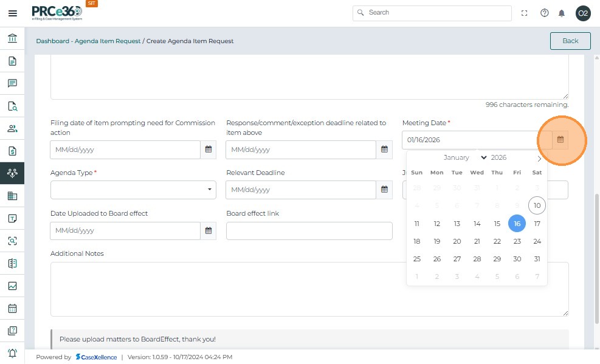Viewport: 600px width, 364px height.
Task: Open calendar for Relevant Deadline field
Action: pyautogui.click(x=384, y=190)
